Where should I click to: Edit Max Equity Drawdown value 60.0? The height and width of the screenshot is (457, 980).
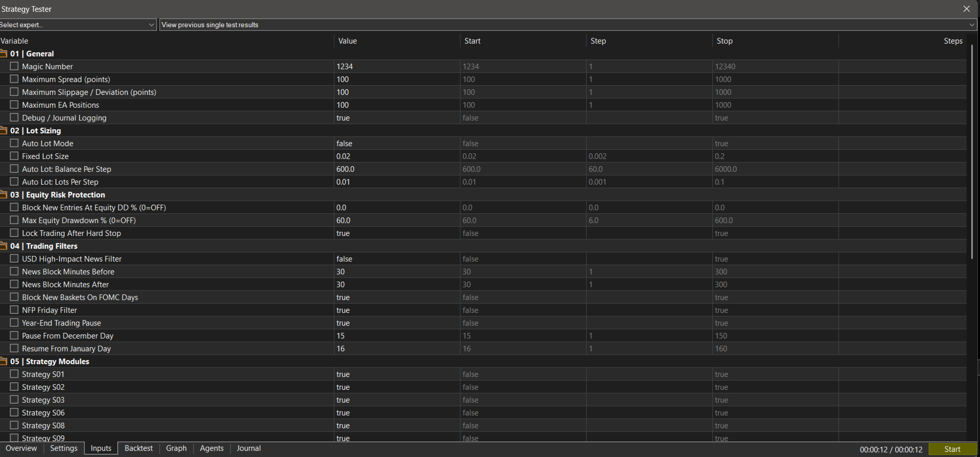coord(397,220)
